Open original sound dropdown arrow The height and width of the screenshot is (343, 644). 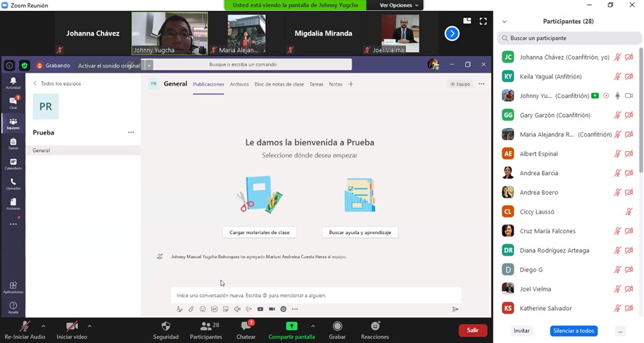(149, 65)
